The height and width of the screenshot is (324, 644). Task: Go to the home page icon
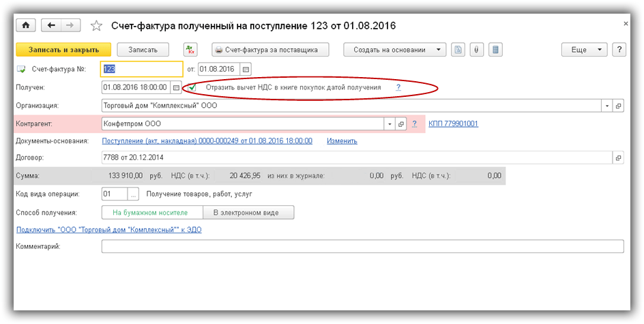(x=26, y=25)
